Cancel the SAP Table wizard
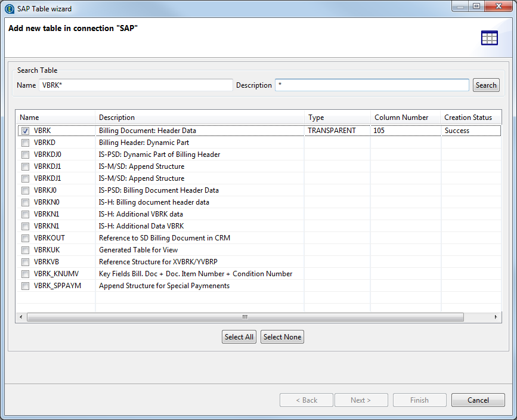The height and width of the screenshot is (420, 517). point(478,400)
